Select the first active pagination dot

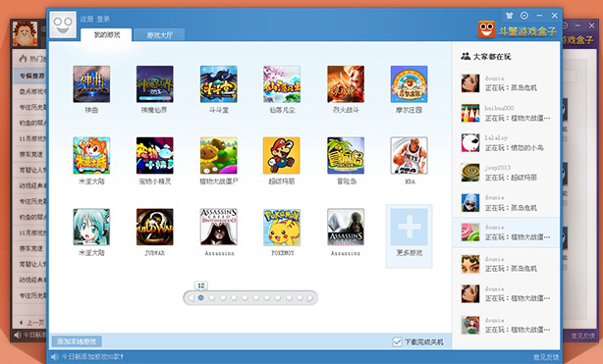[200, 298]
